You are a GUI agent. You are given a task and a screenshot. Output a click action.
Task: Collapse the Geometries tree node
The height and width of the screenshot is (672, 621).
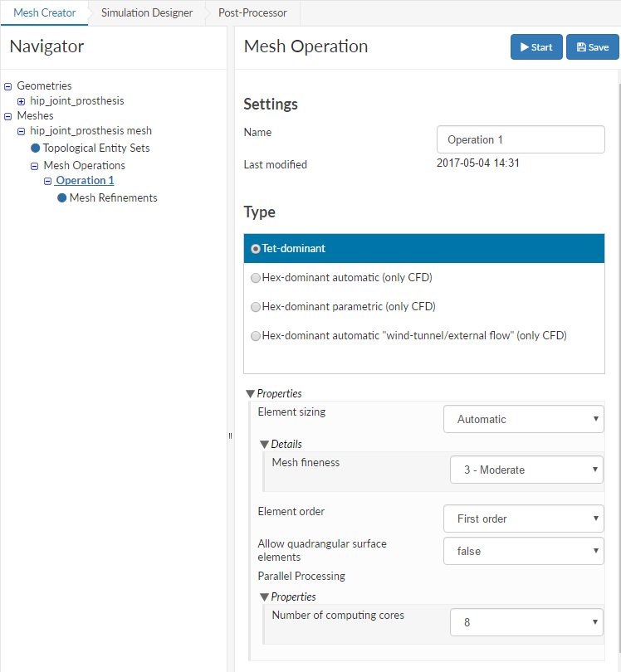[8, 86]
